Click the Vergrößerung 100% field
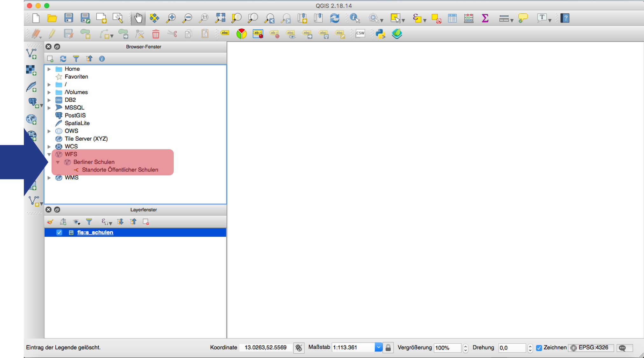 click(447, 348)
